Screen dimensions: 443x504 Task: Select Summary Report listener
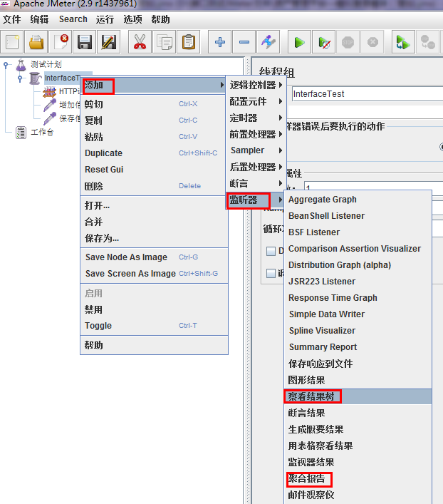pyautogui.click(x=358, y=347)
